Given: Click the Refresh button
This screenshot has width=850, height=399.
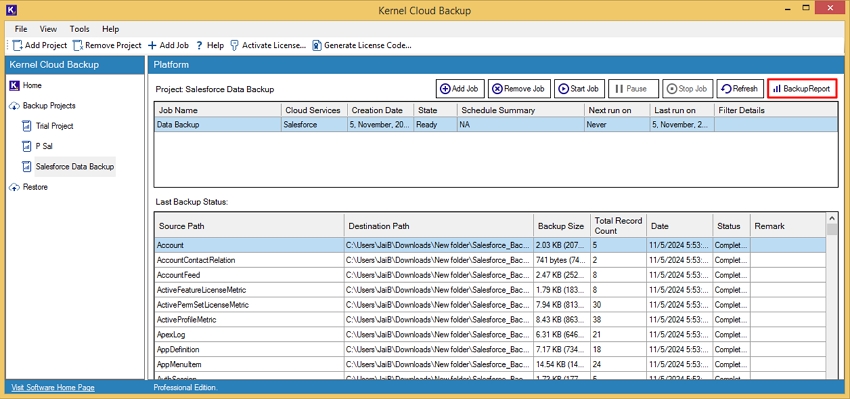Looking at the screenshot, I should point(740,89).
